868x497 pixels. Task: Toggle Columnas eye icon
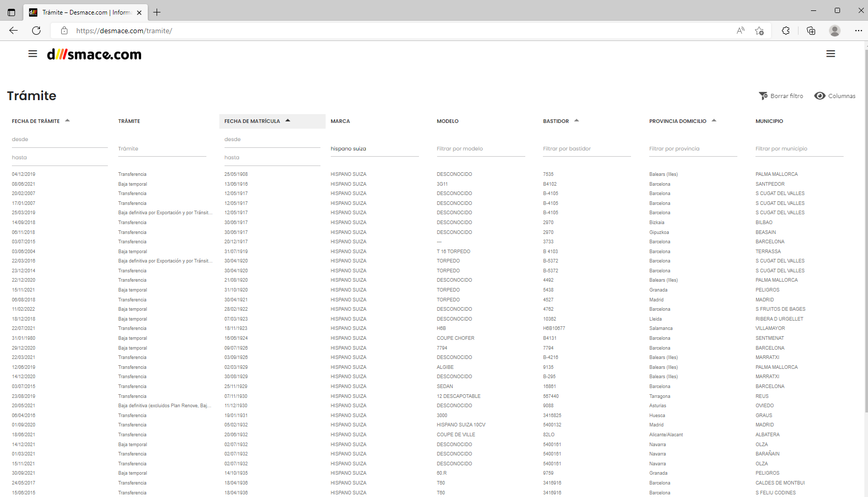(x=820, y=96)
